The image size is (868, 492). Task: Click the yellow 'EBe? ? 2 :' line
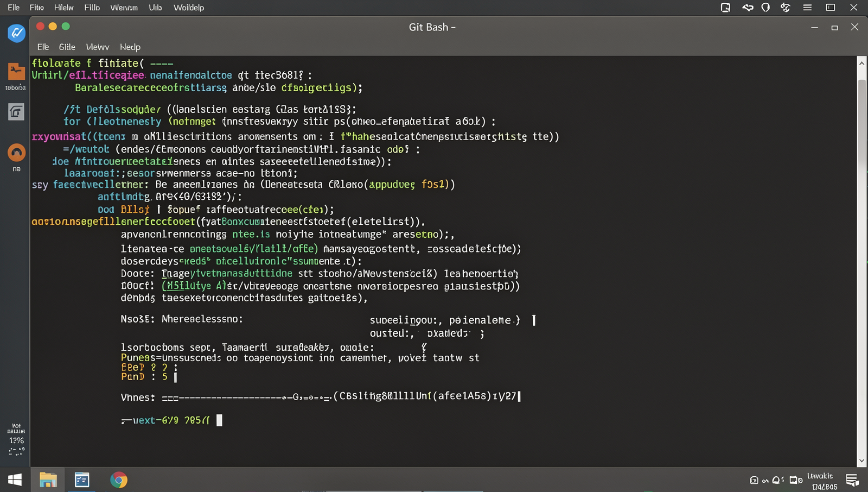[149, 368]
